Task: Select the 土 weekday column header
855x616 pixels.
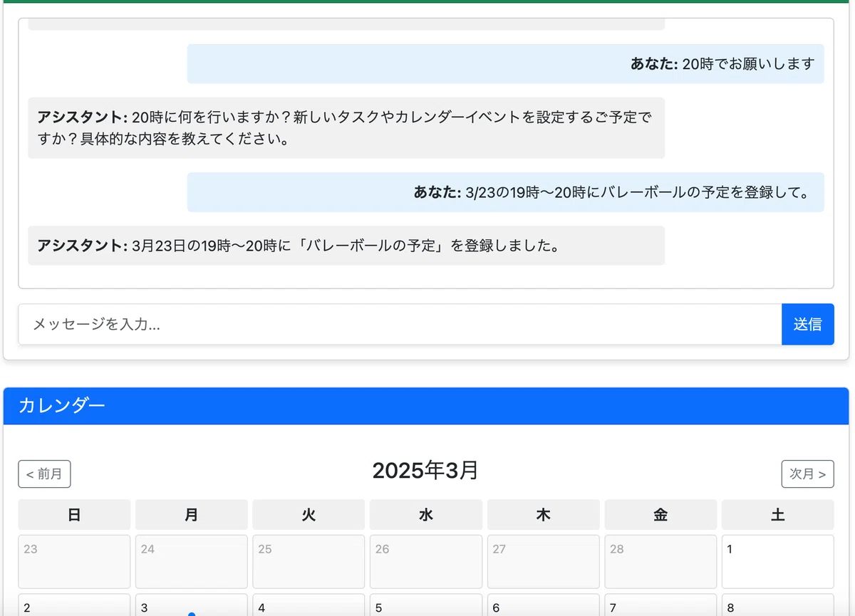Action: pos(777,514)
